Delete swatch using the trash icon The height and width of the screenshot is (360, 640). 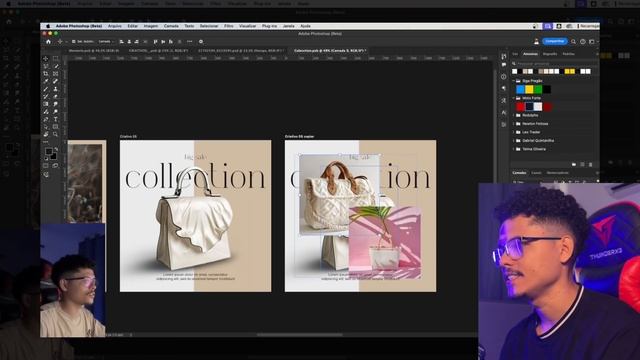click(590, 164)
